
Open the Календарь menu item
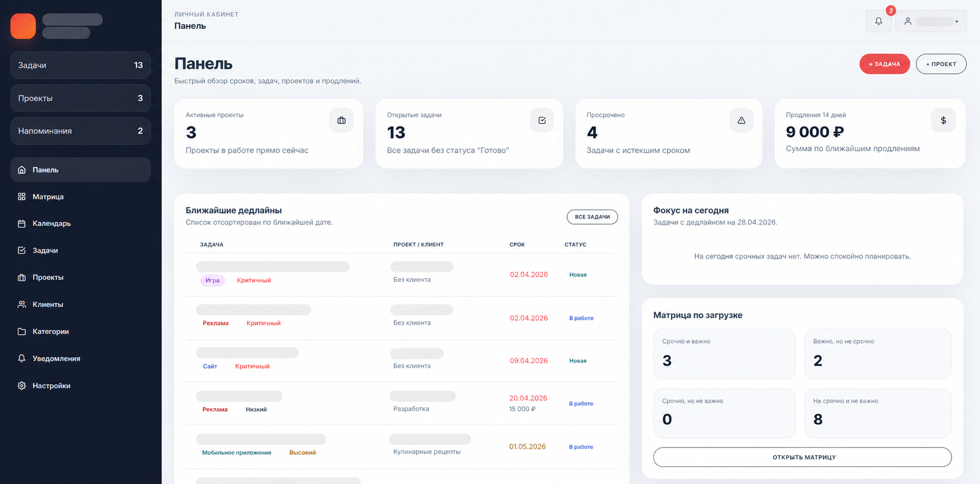click(x=80, y=224)
